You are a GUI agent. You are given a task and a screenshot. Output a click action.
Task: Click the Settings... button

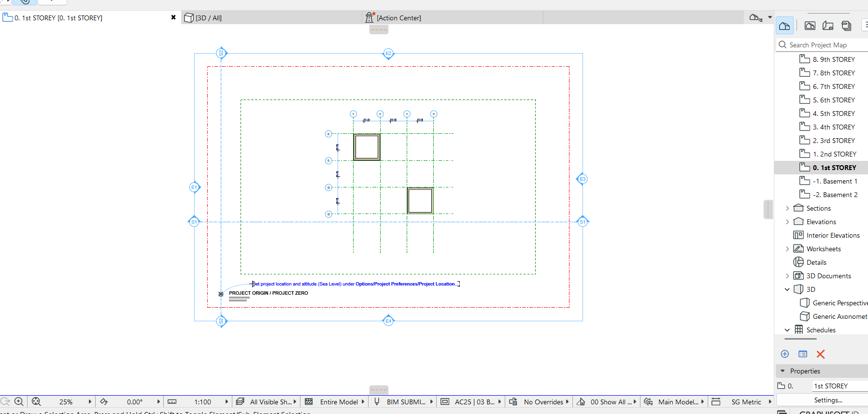(828, 400)
